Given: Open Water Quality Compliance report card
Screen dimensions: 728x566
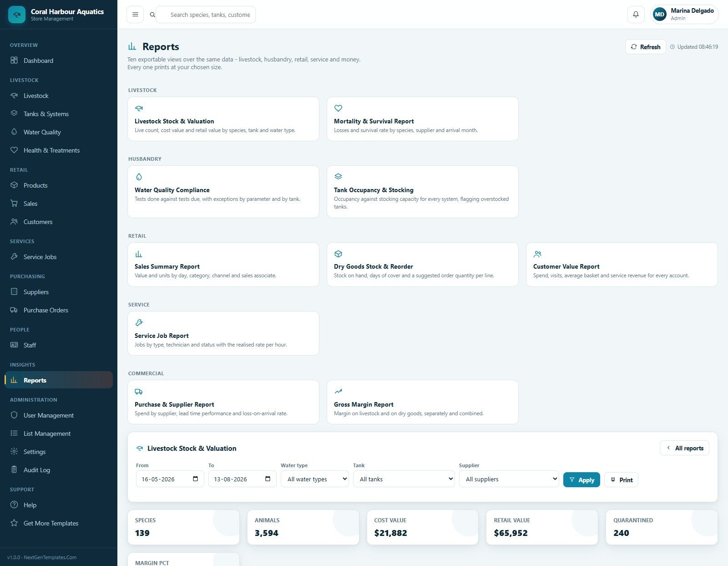Looking at the screenshot, I should click(x=223, y=191).
